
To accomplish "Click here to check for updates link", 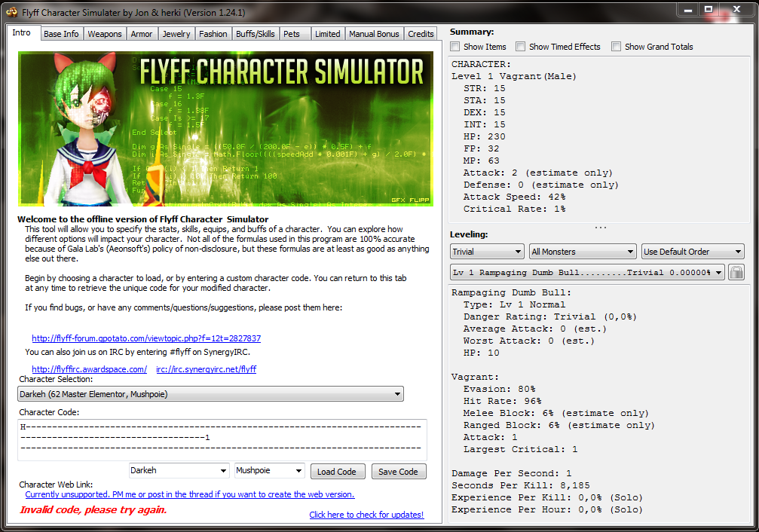I will [x=366, y=515].
